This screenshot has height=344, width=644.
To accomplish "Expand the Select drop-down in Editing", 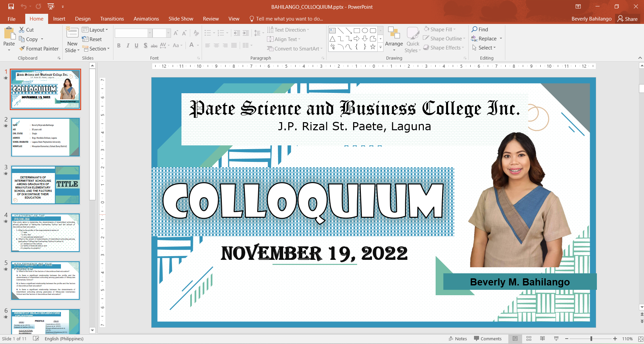I will [x=484, y=47].
